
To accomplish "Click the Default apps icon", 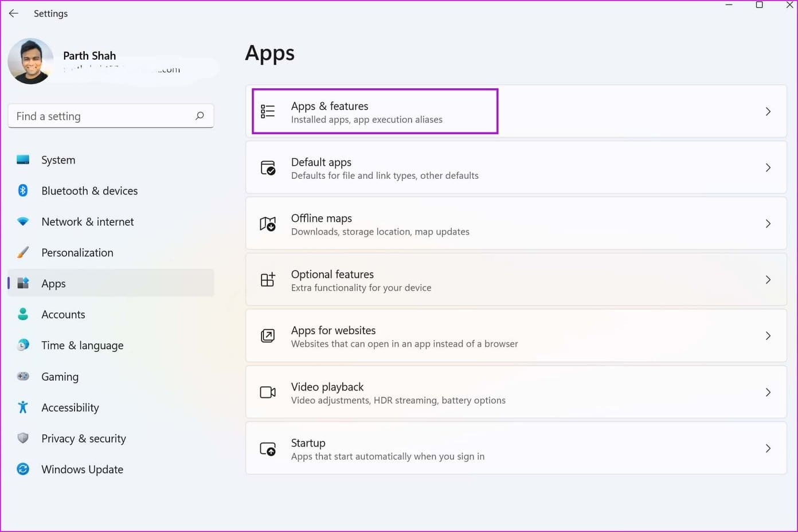I will 268,167.
